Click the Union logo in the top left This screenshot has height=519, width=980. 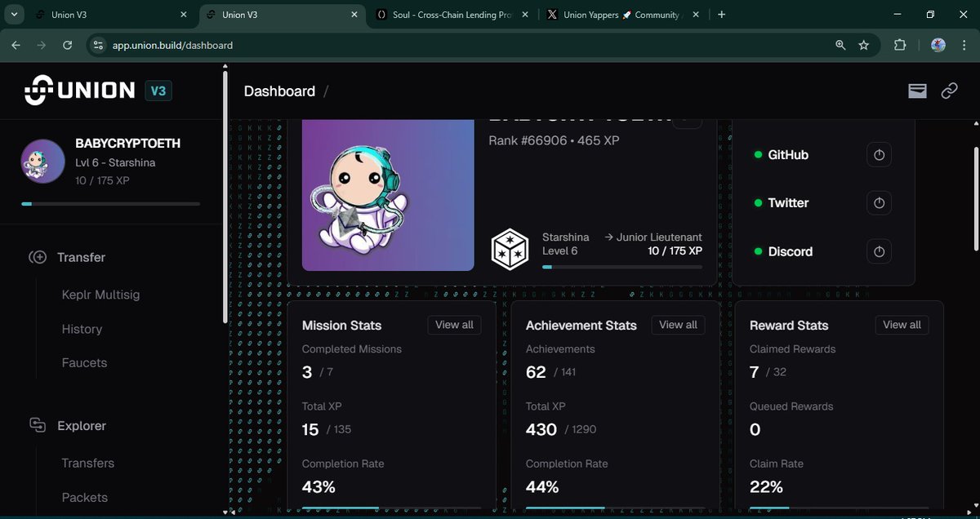click(x=78, y=90)
